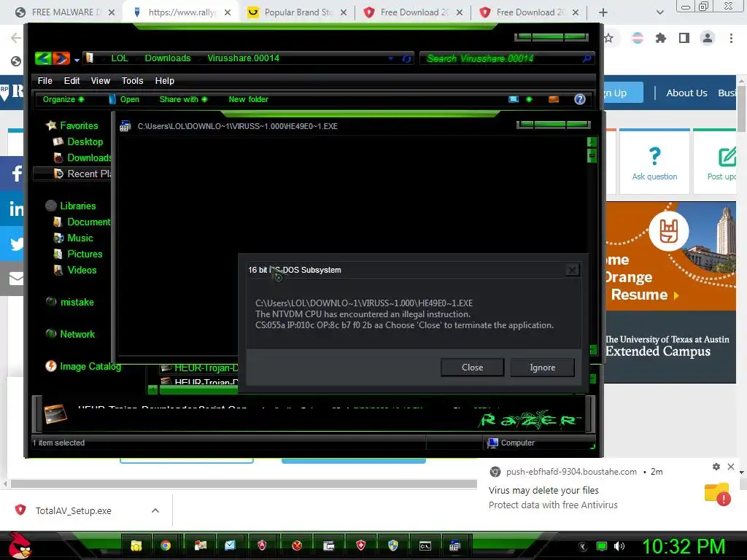Image resolution: width=747 pixels, height=560 pixels.
Task: Open Chrome three-dot menu
Action: point(731,38)
